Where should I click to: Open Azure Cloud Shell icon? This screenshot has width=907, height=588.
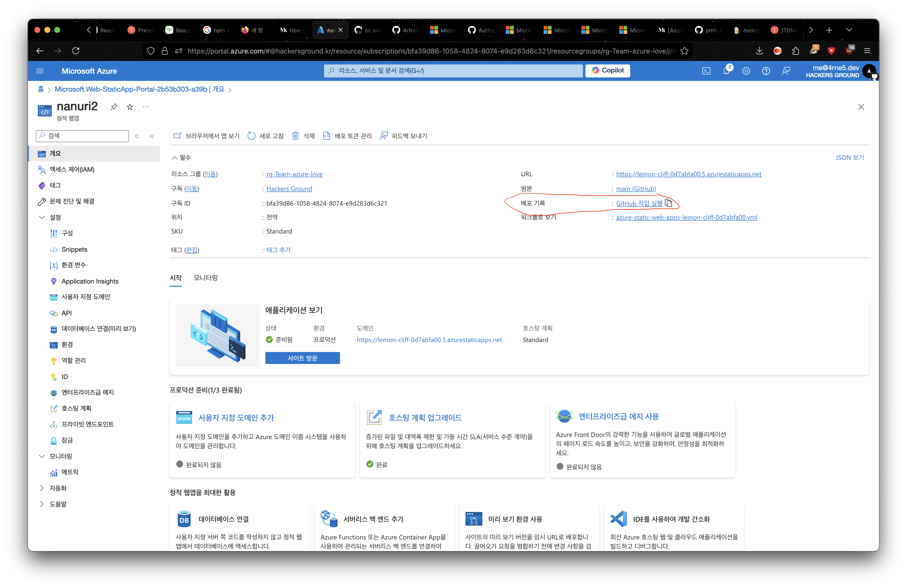tap(706, 71)
